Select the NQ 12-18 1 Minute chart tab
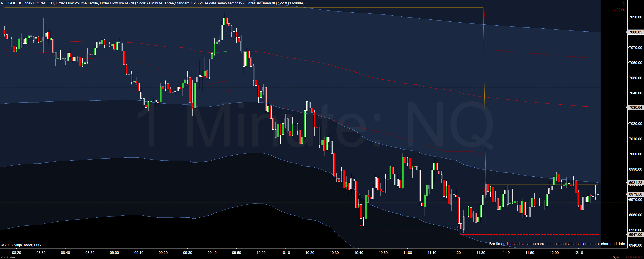 pyautogui.click(x=8, y=257)
